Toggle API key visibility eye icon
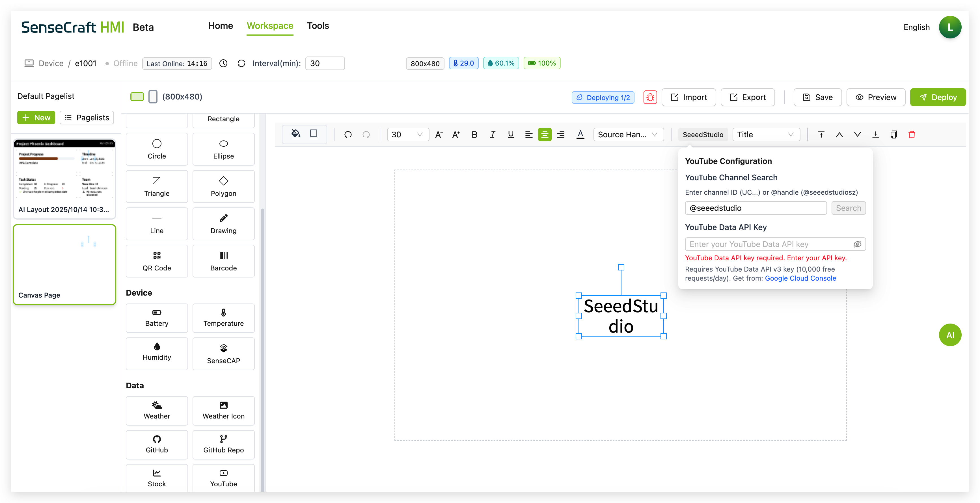Image resolution: width=980 pixels, height=503 pixels. point(857,244)
